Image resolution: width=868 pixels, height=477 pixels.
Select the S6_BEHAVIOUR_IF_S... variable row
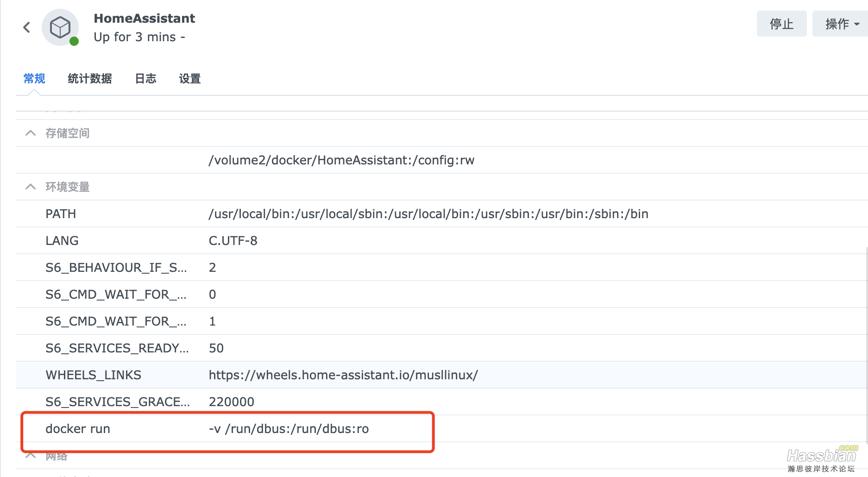441,268
